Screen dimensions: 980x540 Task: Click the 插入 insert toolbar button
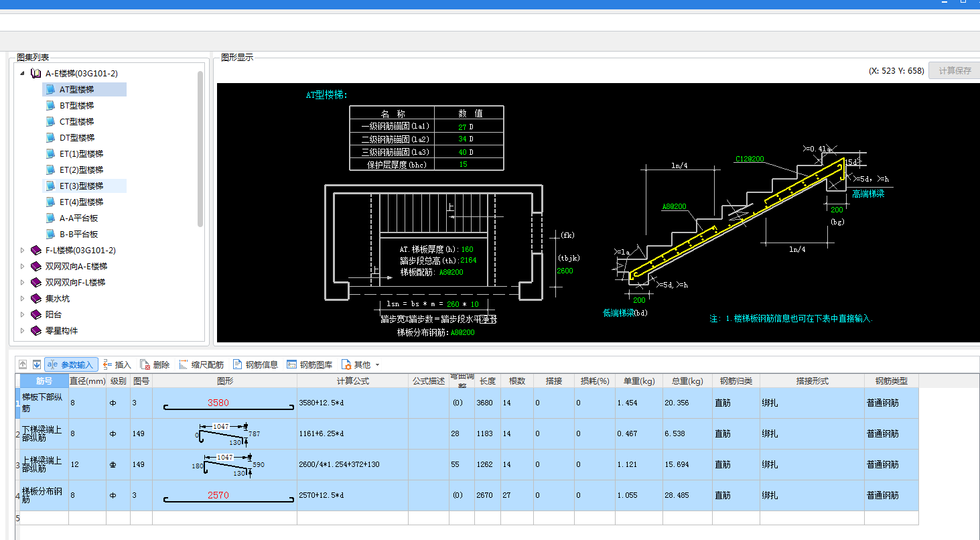click(x=117, y=364)
